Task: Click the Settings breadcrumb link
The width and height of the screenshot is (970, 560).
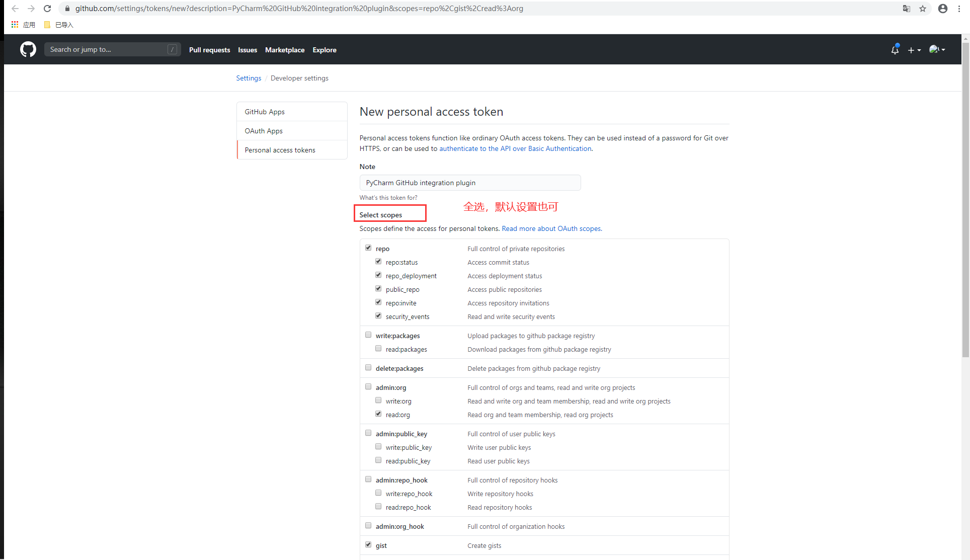Action: tap(249, 78)
